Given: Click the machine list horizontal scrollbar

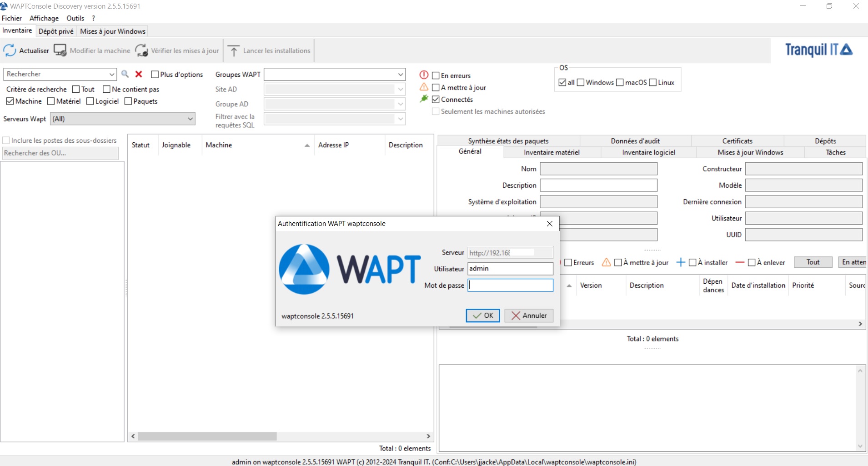Looking at the screenshot, I should [x=281, y=436].
